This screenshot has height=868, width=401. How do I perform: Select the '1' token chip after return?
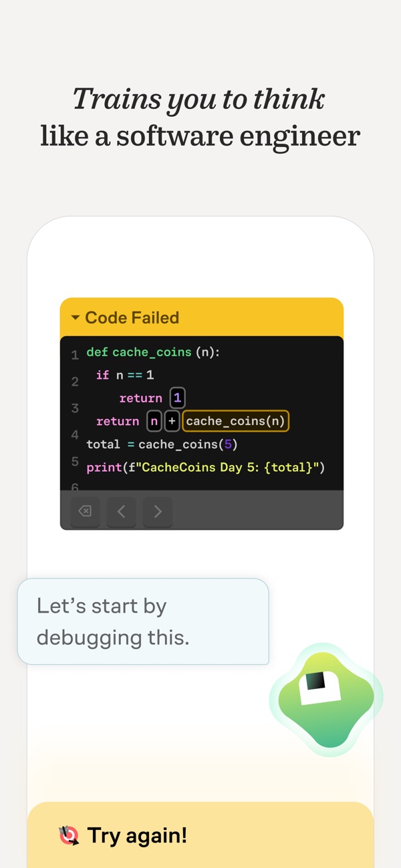(177, 398)
